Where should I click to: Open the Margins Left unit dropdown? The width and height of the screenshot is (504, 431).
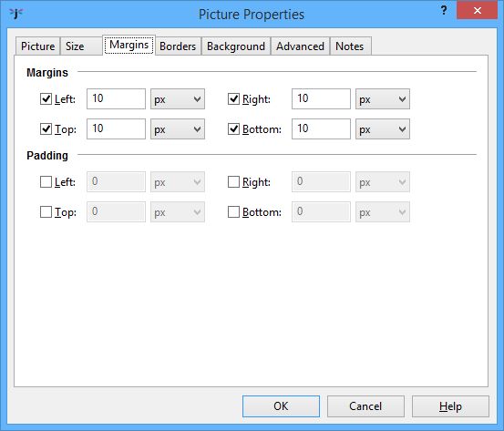[x=178, y=99]
